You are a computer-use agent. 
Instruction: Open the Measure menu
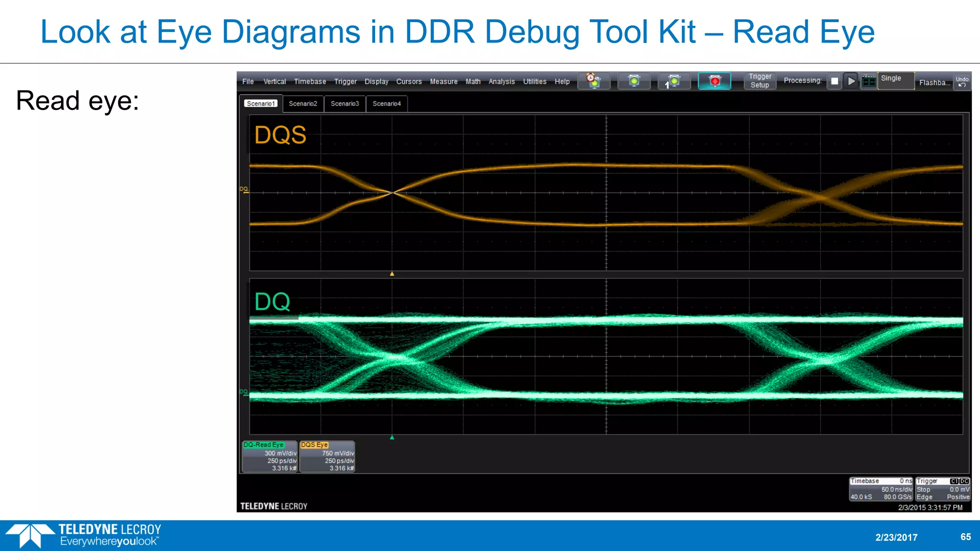click(x=444, y=81)
